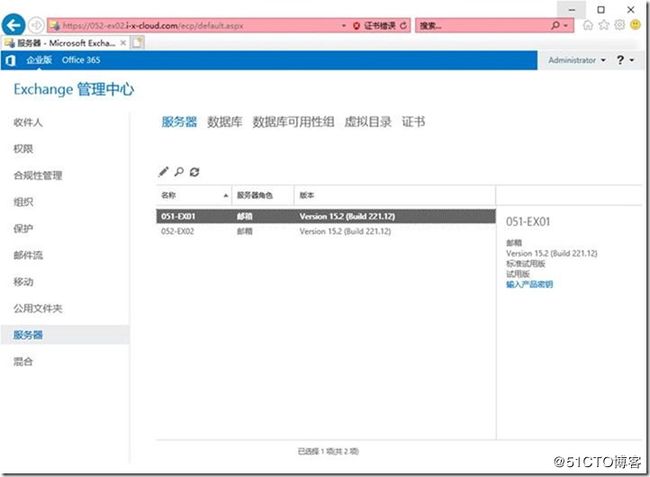Click the smiley feedback icon

[x=635, y=25]
